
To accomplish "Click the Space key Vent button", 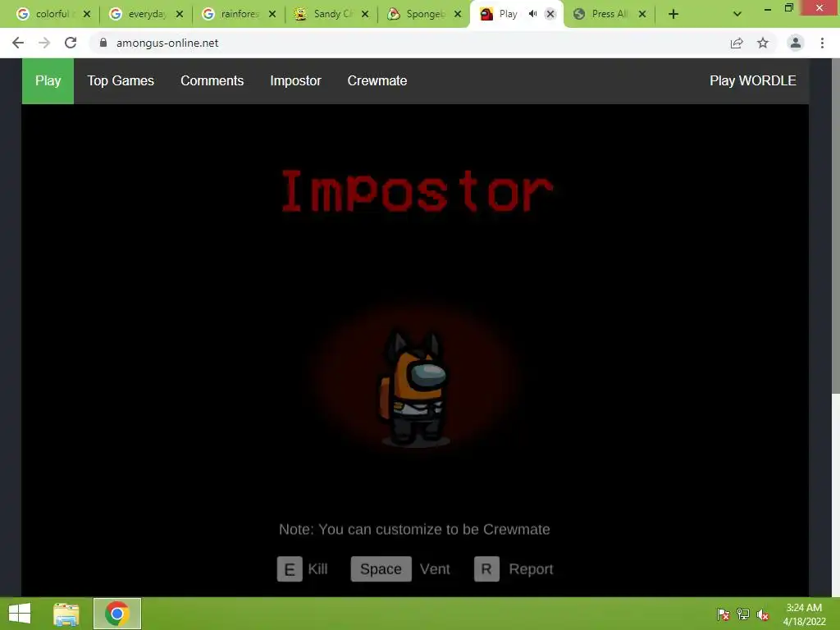I will 381,569.
